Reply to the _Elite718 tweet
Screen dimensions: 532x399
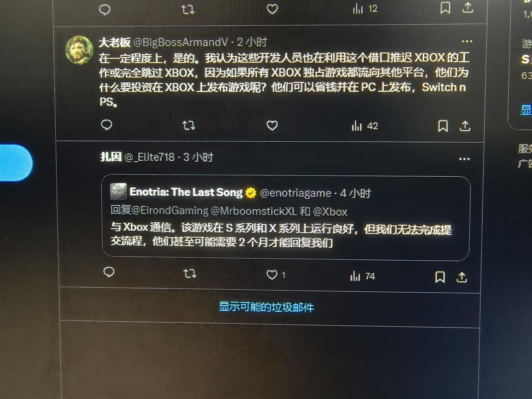pyautogui.click(x=108, y=272)
